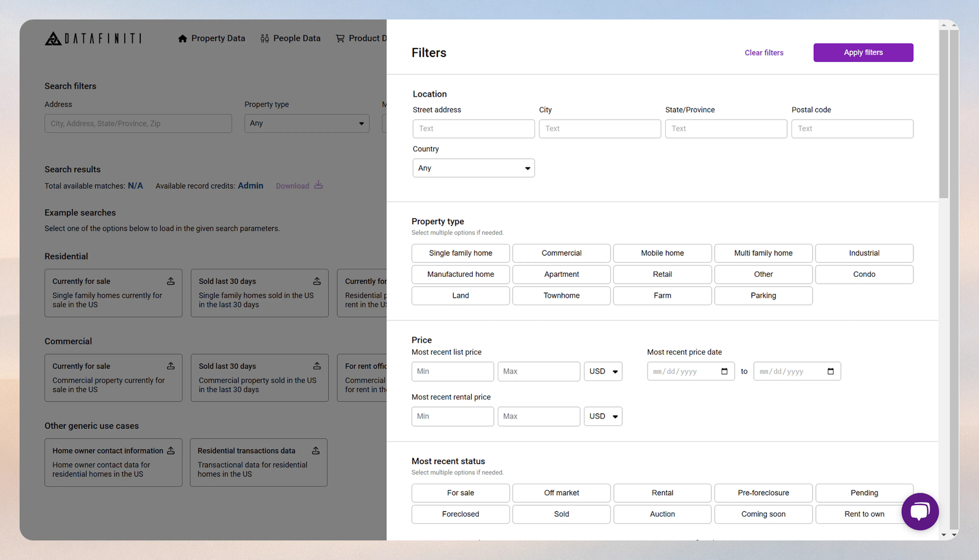Click the Street address text field
The height and width of the screenshot is (560, 979).
click(473, 128)
